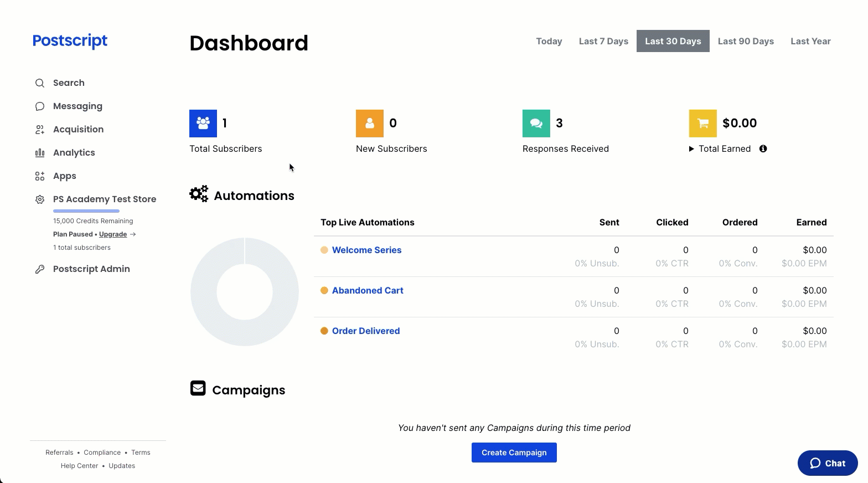The width and height of the screenshot is (868, 483).
Task: Click the info icon next to Total Earned
Action: [x=763, y=148]
